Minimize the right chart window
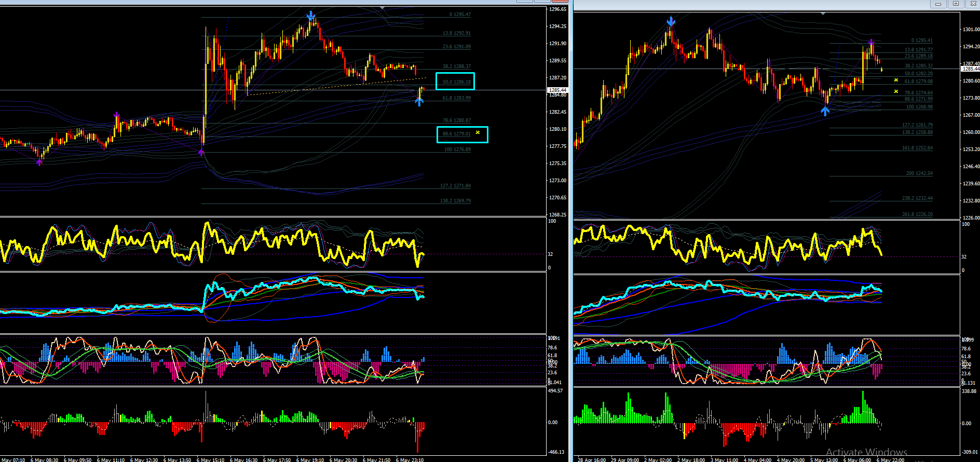 [x=938, y=4]
